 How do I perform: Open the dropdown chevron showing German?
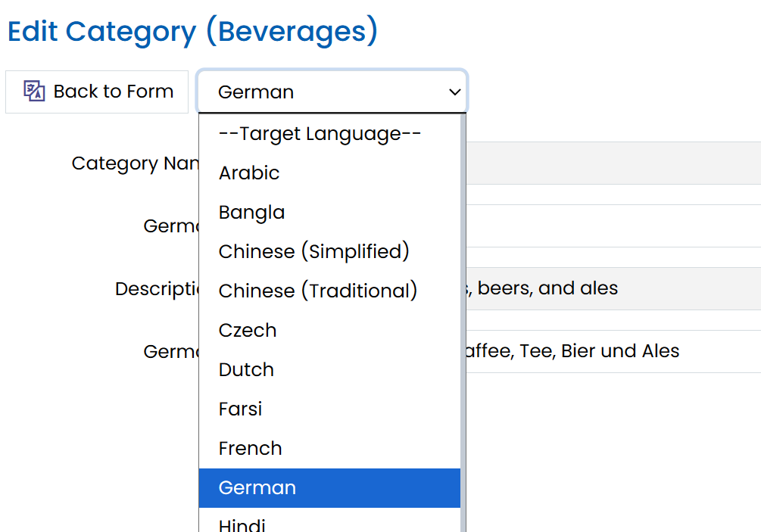click(454, 92)
